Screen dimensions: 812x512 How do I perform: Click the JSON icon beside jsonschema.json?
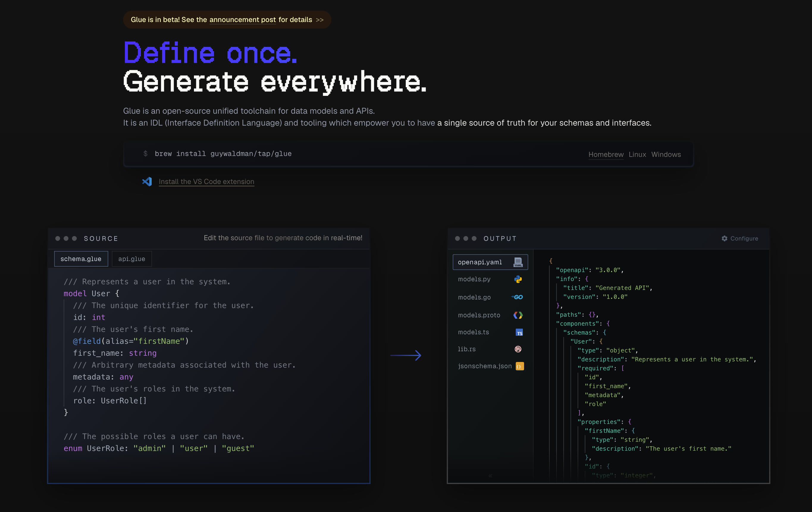click(x=520, y=366)
